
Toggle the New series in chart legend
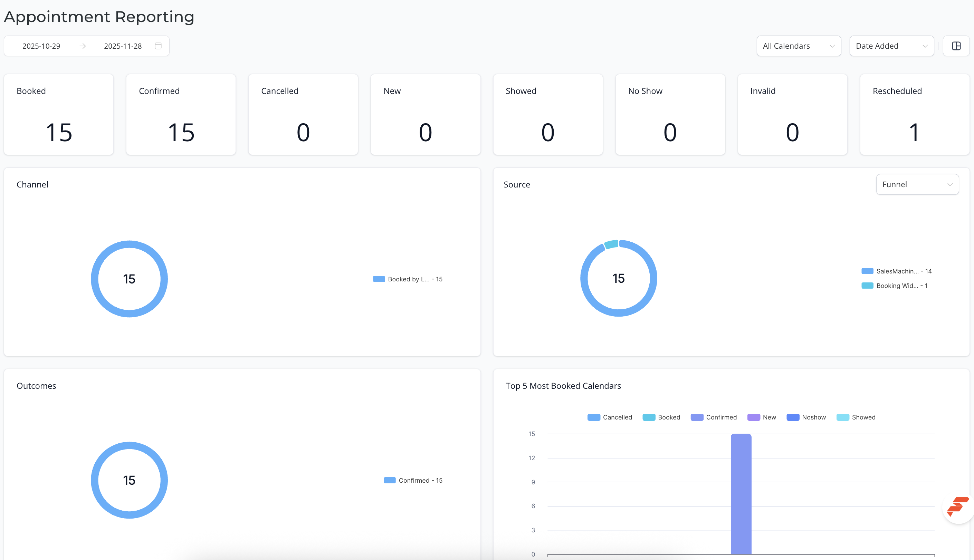pyautogui.click(x=762, y=417)
